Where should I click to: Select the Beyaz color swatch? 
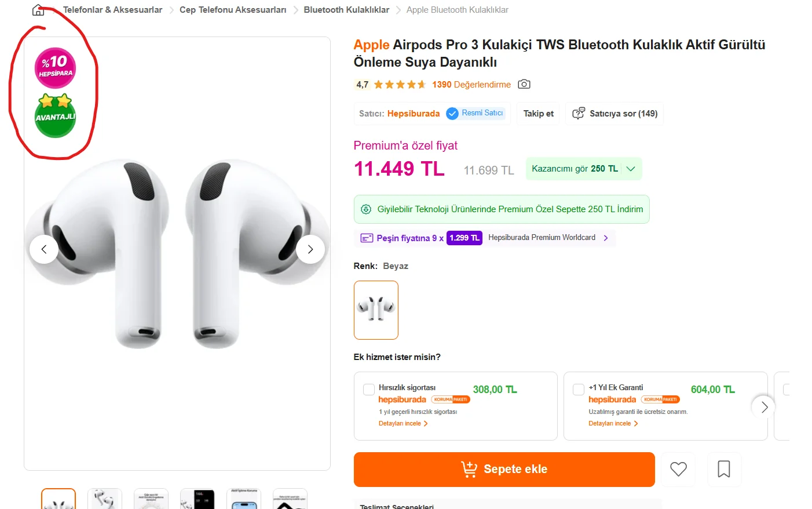[x=376, y=310]
